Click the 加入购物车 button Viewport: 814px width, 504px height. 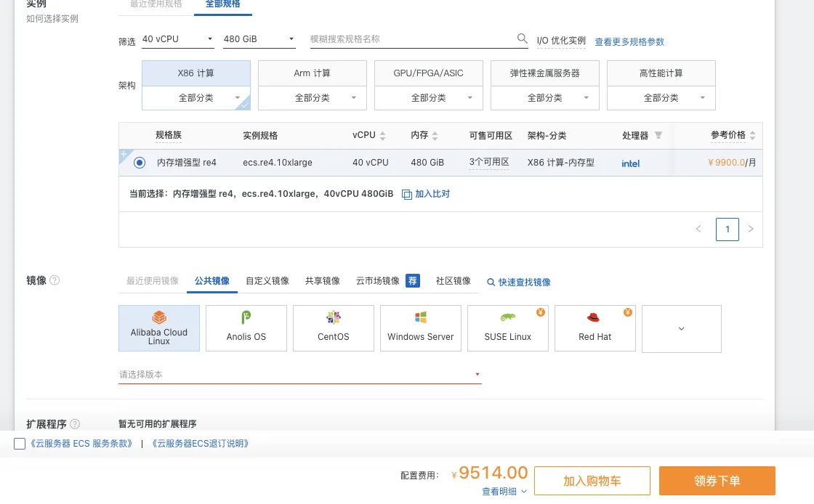[592, 481]
